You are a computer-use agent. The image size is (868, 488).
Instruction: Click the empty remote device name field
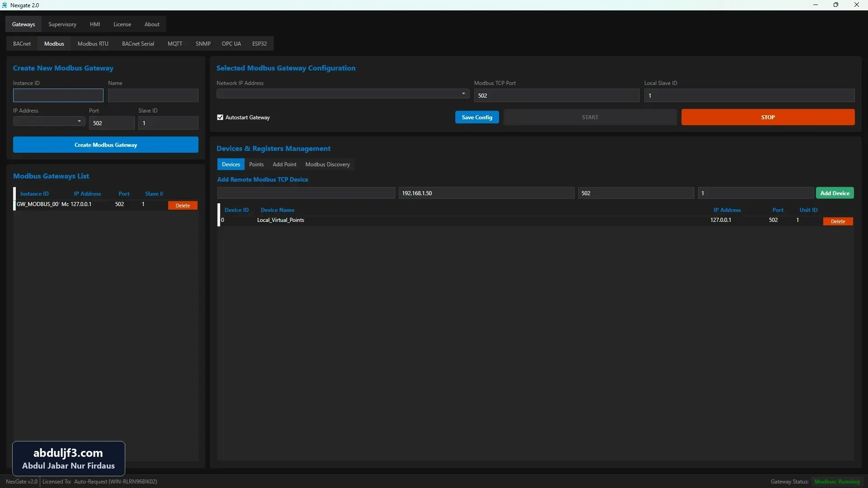(x=306, y=193)
